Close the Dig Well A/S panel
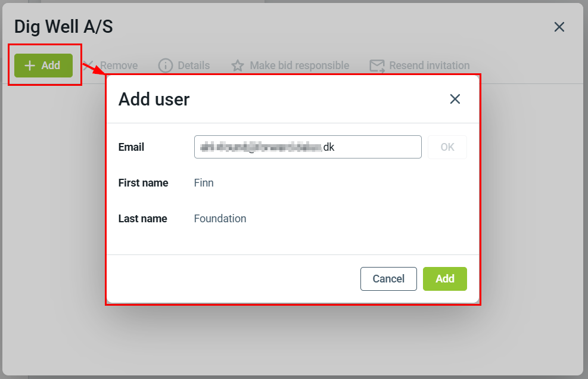This screenshot has width=588, height=379. point(559,27)
